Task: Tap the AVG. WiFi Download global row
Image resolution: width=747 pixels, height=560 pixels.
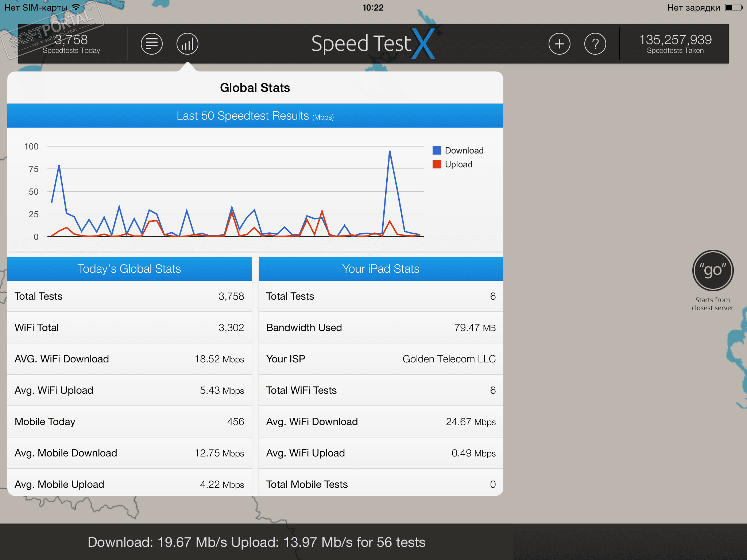Action: click(129, 359)
